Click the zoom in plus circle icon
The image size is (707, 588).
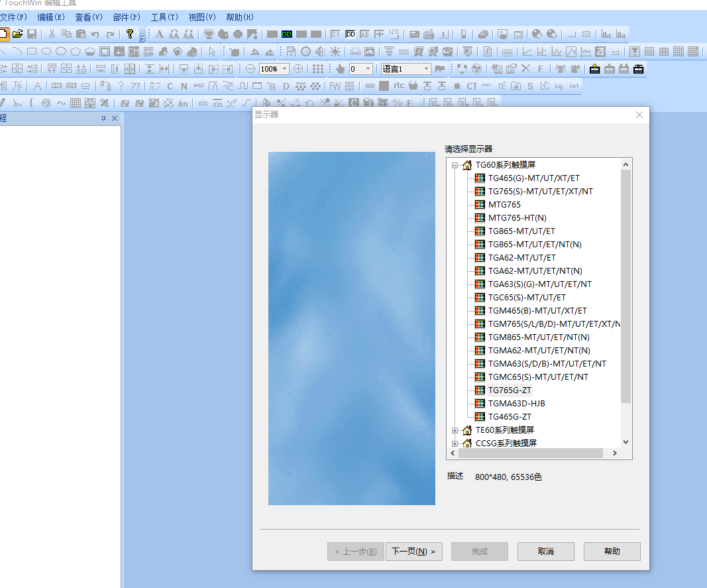tap(298, 69)
